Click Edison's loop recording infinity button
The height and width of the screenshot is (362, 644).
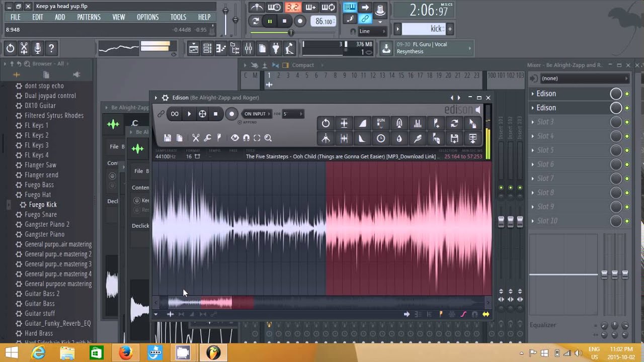tap(175, 114)
